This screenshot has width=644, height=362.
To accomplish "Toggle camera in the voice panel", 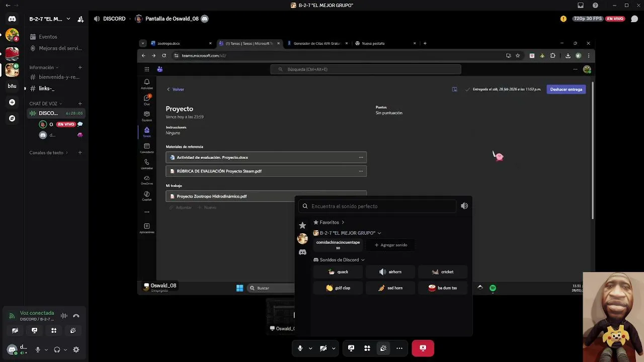I will (15, 330).
